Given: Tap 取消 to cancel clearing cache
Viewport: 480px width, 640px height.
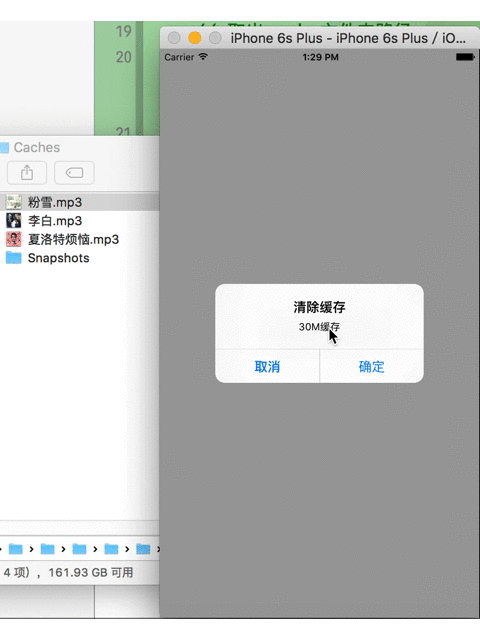Looking at the screenshot, I should (x=267, y=366).
